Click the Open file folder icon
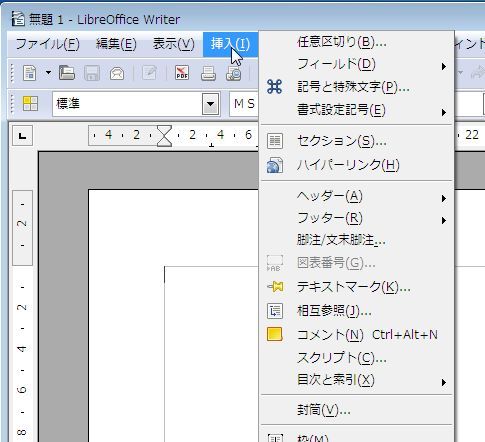Viewport: 485px width, 442px height. [67, 73]
